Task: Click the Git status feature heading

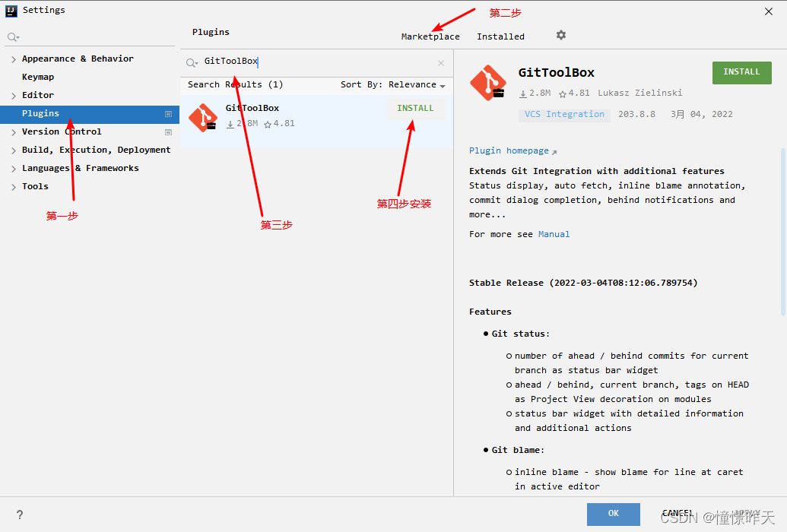Action: click(521, 334)
